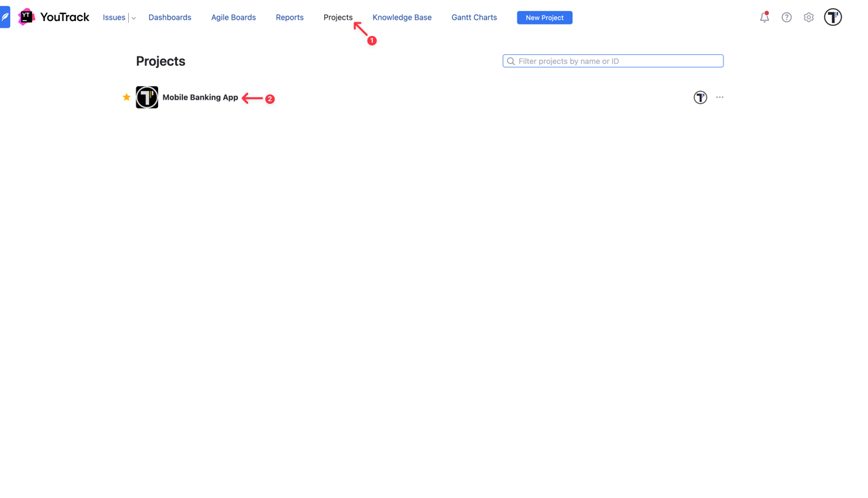Image resolution: width=868 pixels, height=498 pixels.
Task: Open the Dashboards tab
Action: [170, 18]
